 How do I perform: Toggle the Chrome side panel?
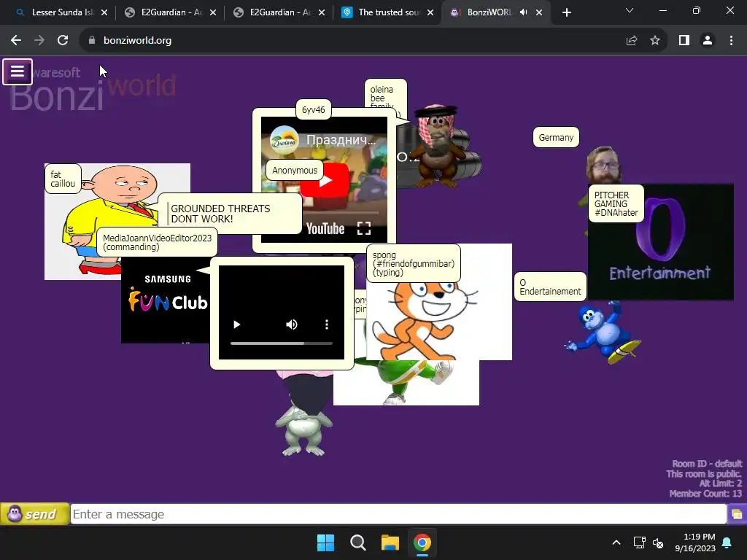click(x=684, y=41)
